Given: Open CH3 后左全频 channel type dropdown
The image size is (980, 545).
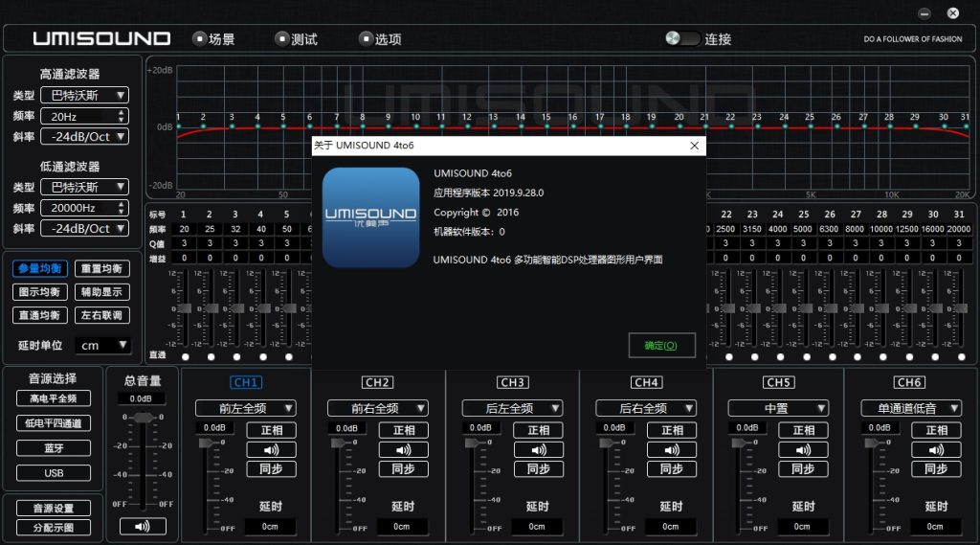Looking at the screenshot, I should pyautogui.click(x=513, y=408).
